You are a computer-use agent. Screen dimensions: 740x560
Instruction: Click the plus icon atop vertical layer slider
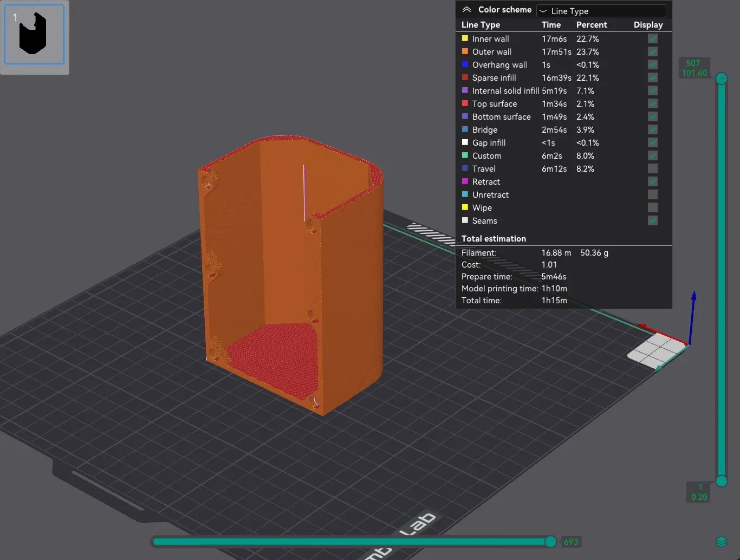722,79
